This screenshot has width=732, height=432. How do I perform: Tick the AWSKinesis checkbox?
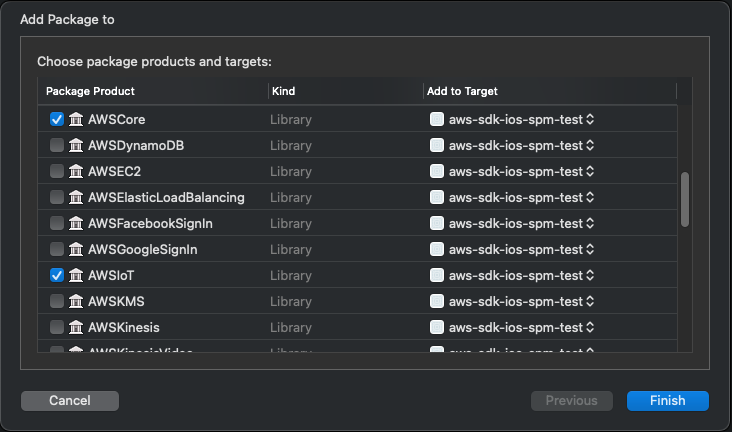coord(57,327)
